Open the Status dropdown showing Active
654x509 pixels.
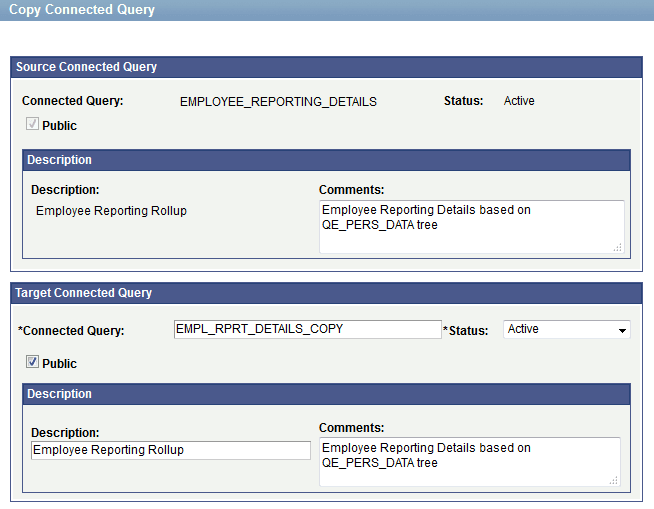566,330
